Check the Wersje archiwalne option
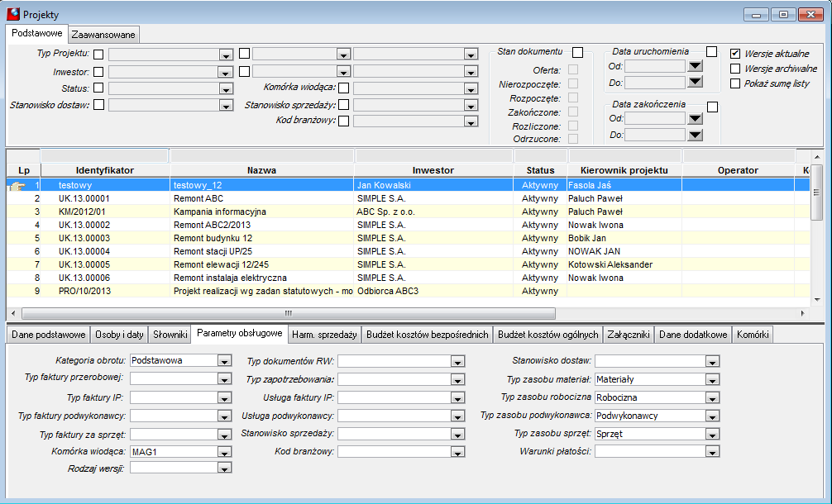Viewport: 832px width, 504px height. pos(735,69)
